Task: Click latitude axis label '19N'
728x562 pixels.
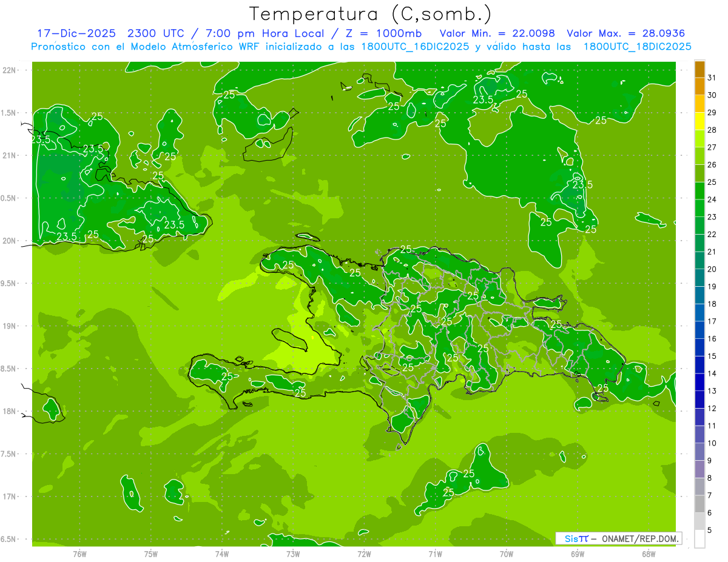Action: 9,326
